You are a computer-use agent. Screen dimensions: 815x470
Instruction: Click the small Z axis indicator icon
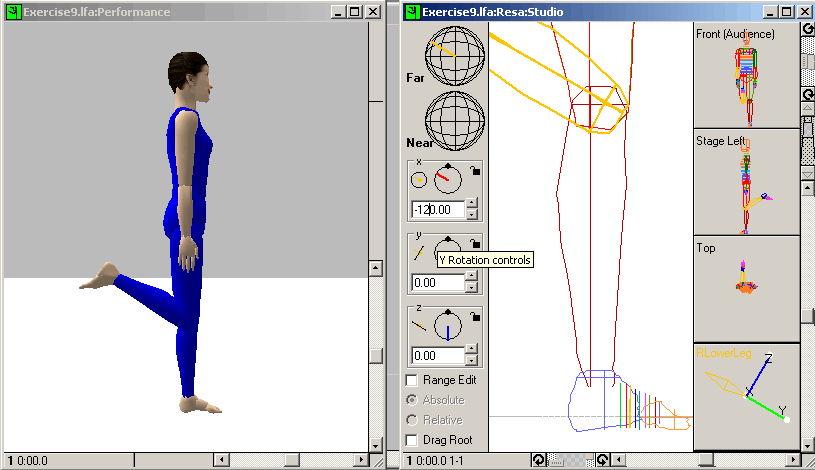(x=418, y=325)
